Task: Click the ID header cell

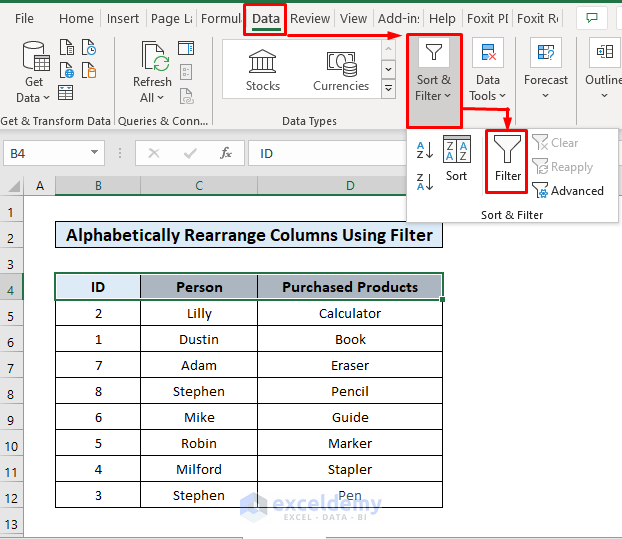Action: click(98, 287)
